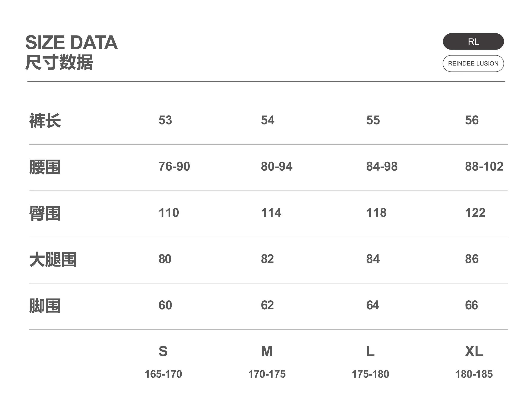Click the 66 leg opening value
This screenshot has width=532, height=404.
(471, 305)
